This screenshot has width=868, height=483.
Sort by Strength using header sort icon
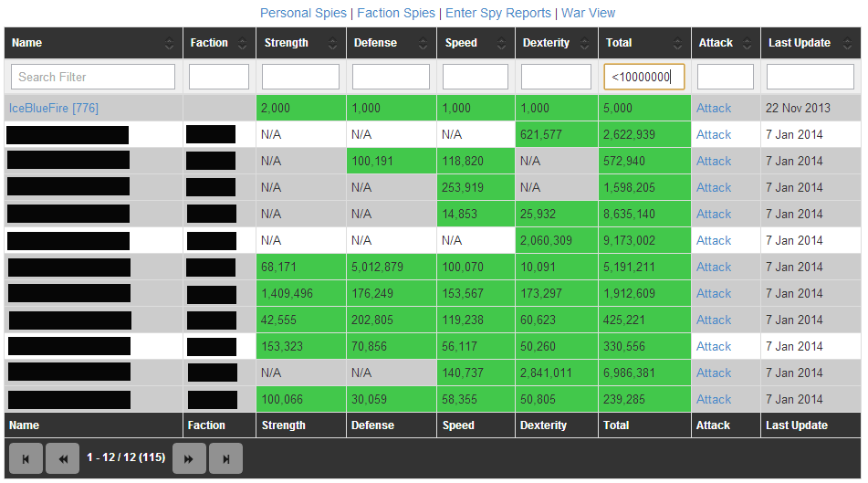pyautogui.click(x=333, y=43)
